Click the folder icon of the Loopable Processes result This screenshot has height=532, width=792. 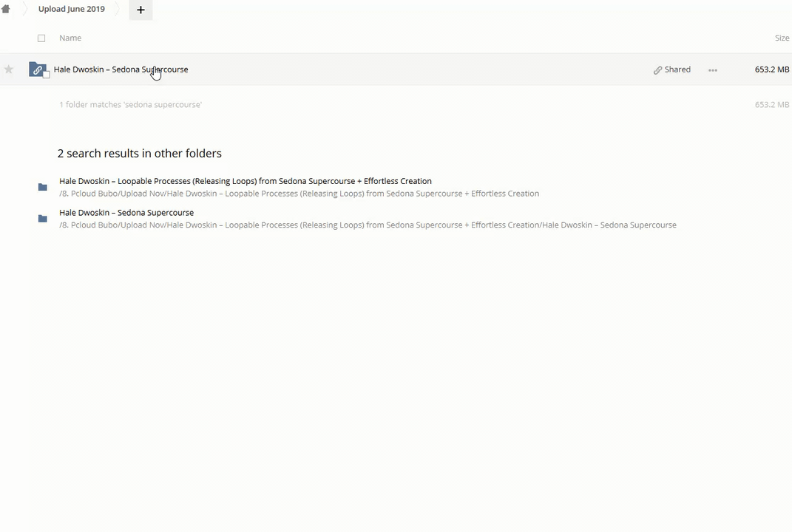(43, 187)
